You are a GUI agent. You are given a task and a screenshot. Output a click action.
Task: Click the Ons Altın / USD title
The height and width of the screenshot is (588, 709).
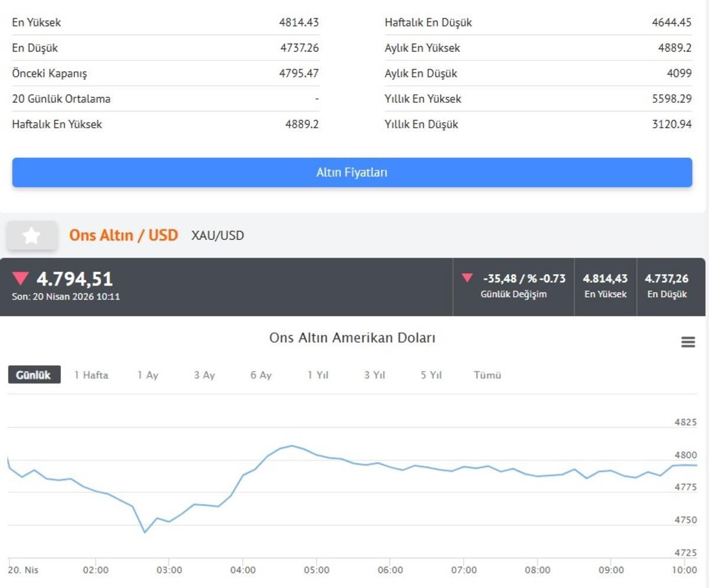pyautogui.click(x=123, y=235)
